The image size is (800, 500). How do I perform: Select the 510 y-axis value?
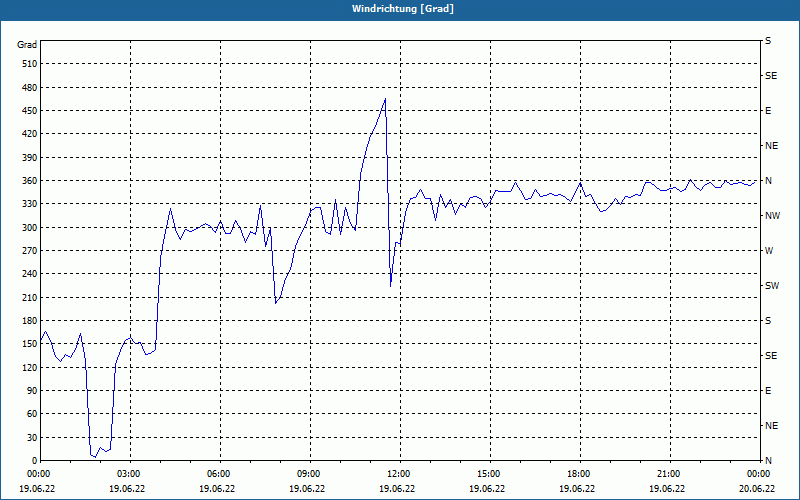pos(30,64)
